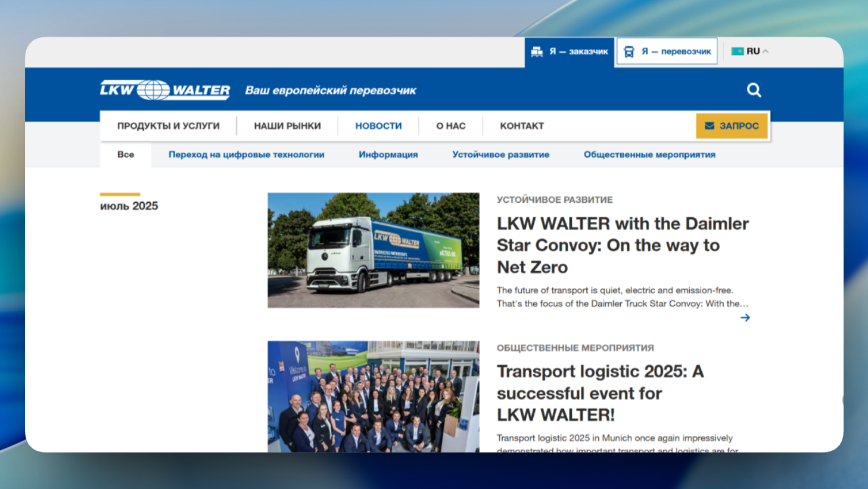The width and height of the screenshot is (868, 489).
Task: Click the УСТОЙЧИВОЕ РАЗВИТИЕ article label
Action: click(555, 200)
